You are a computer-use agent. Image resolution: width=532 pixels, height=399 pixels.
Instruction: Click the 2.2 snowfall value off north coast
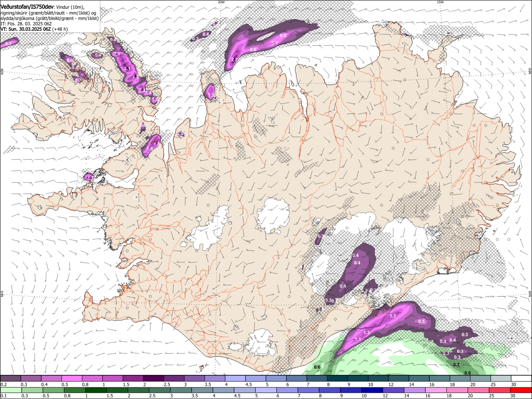[x=234, y=60]
